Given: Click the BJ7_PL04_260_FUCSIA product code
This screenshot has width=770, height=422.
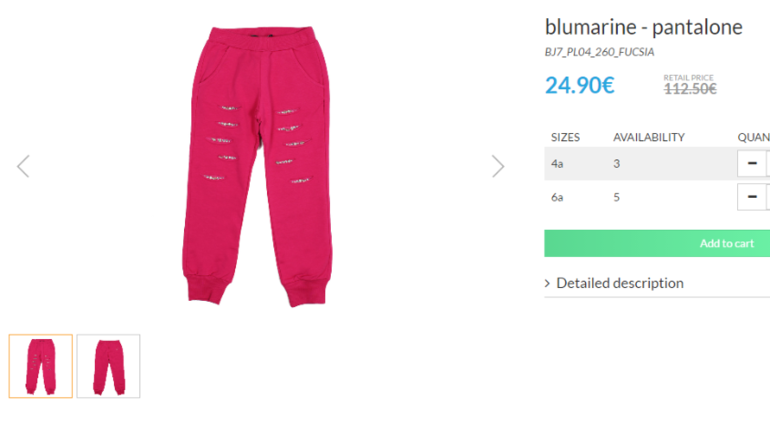Looking at the screenshot, I should tap(599, 52).
